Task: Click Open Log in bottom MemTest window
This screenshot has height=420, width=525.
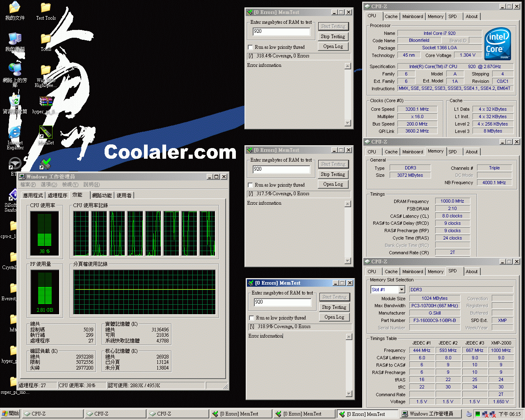Action: point(334,317)
